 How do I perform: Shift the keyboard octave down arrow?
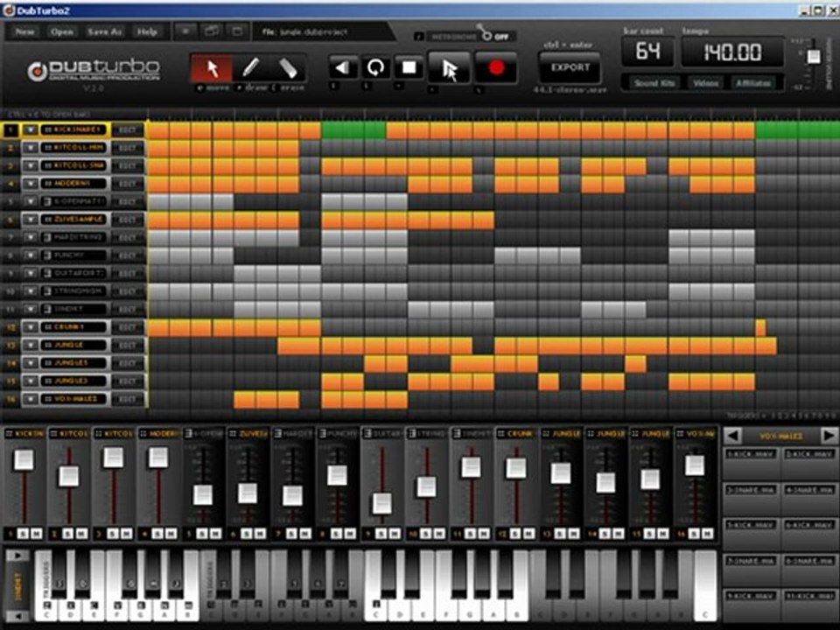[x=17, y=617]
